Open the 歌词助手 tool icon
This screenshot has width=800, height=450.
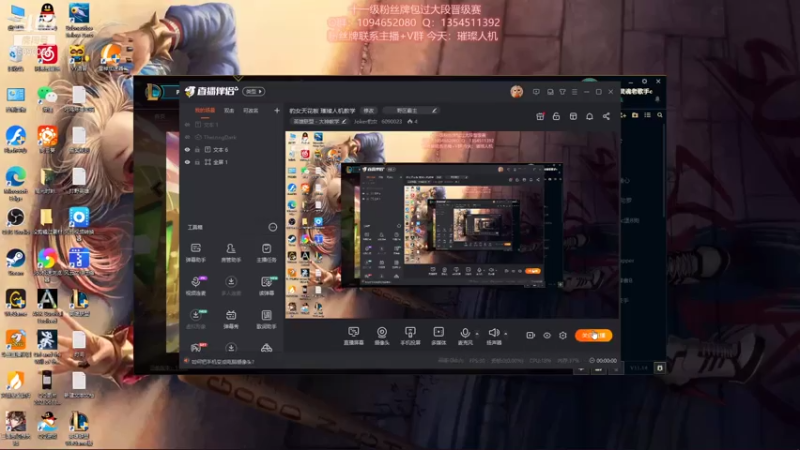click(266, 319)
